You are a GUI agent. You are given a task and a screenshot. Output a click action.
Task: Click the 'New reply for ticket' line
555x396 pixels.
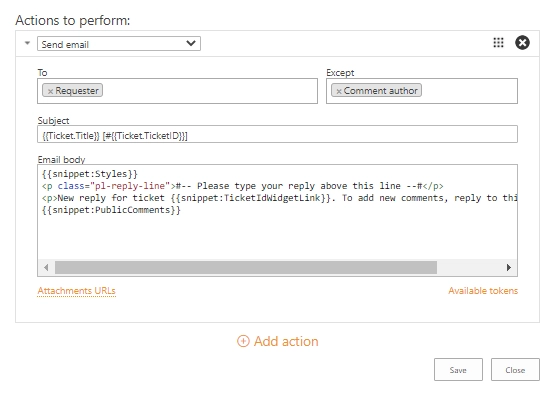279,198
